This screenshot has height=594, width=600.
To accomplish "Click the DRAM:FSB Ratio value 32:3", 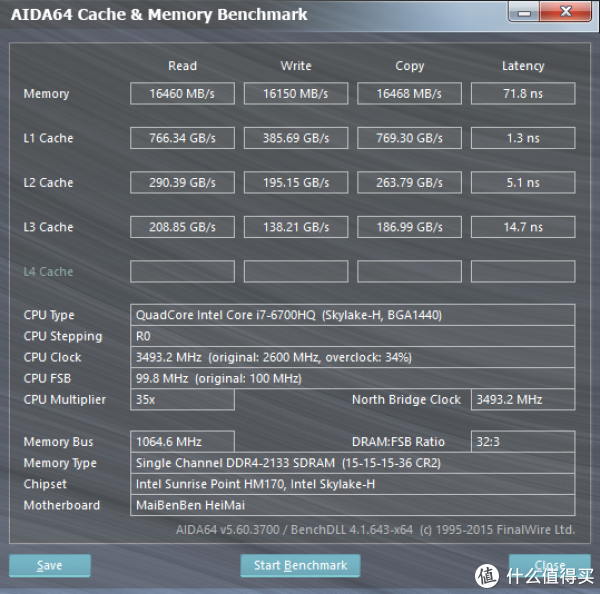I will (x=523, y=442).
